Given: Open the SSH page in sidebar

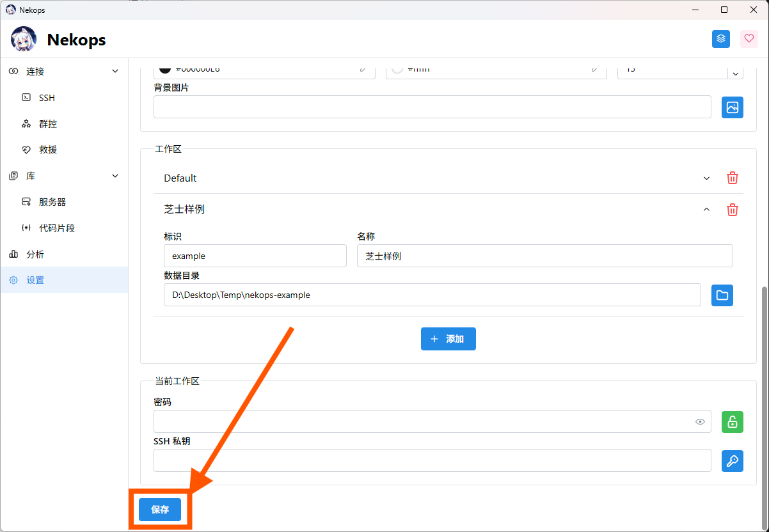Looking at the screenshot, I should coord(47,98).
